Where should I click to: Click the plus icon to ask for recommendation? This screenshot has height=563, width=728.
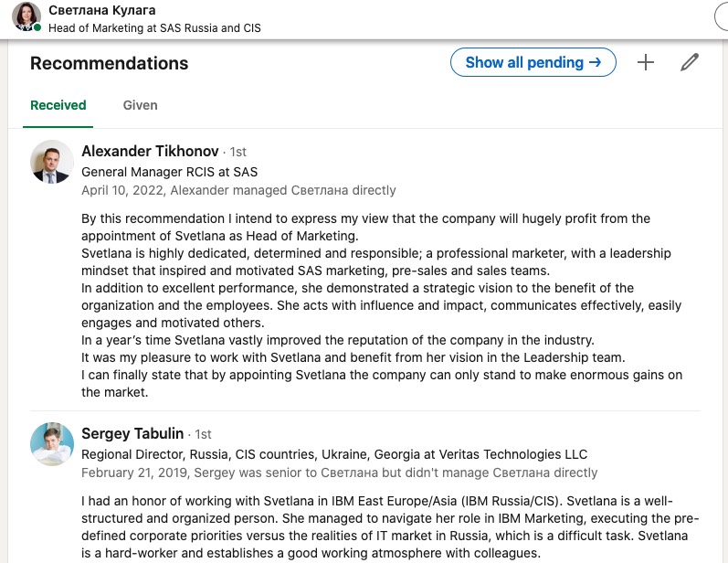646,62
